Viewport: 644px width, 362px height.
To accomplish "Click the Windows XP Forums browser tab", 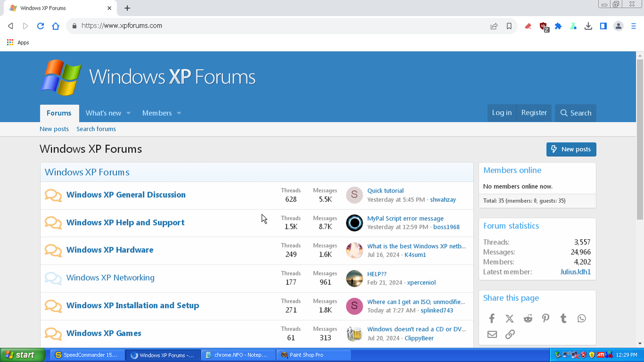I will click(x=60, y=8).
